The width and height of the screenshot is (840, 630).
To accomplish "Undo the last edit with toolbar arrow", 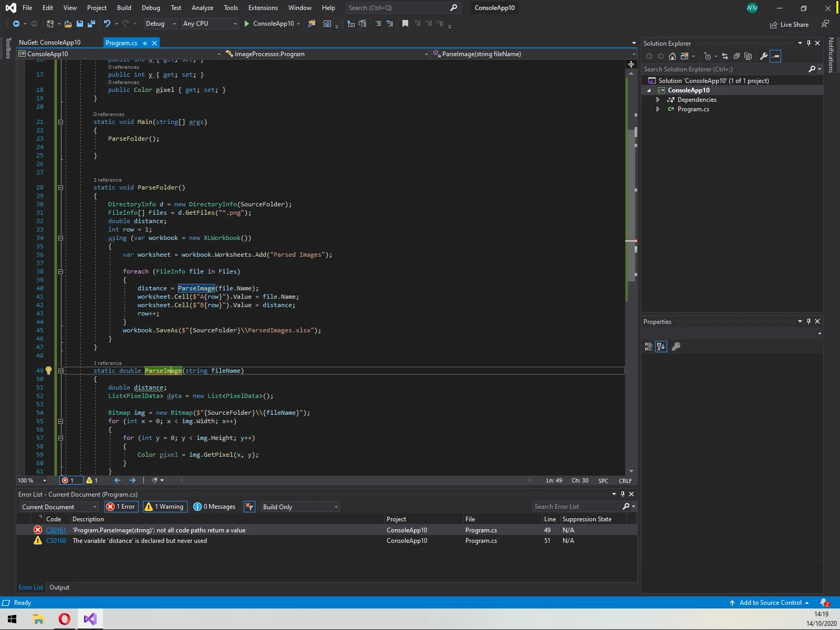I will point(107,24).
